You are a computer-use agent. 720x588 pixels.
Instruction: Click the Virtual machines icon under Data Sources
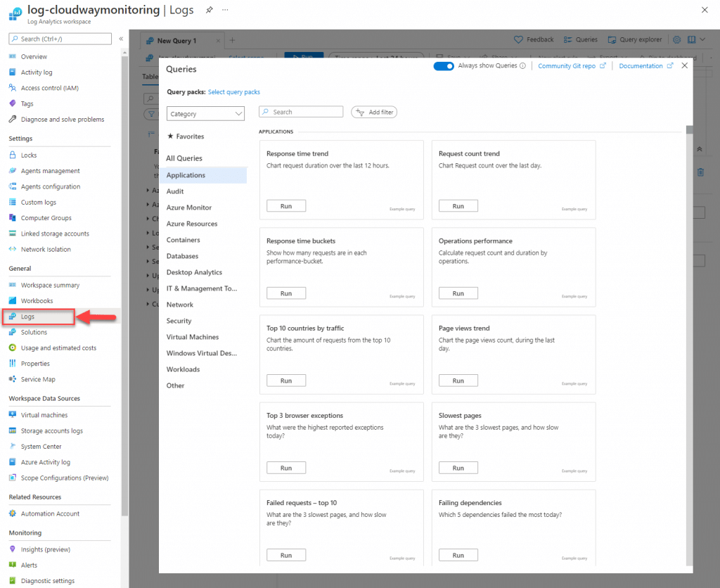[x=13, y=415]
